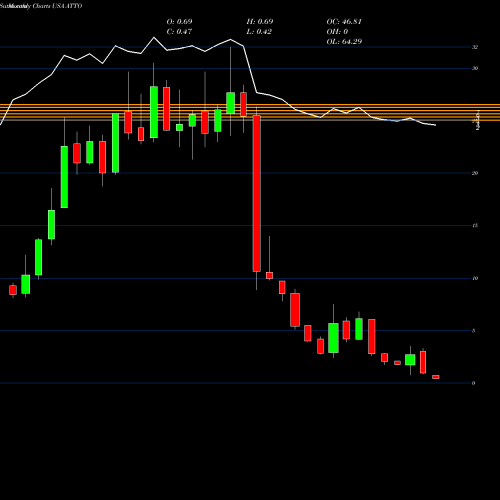Image resolution: width=500 pixels, height=500 pixels.
Task: Click the '15' price axis label
Action: point(475,226)
